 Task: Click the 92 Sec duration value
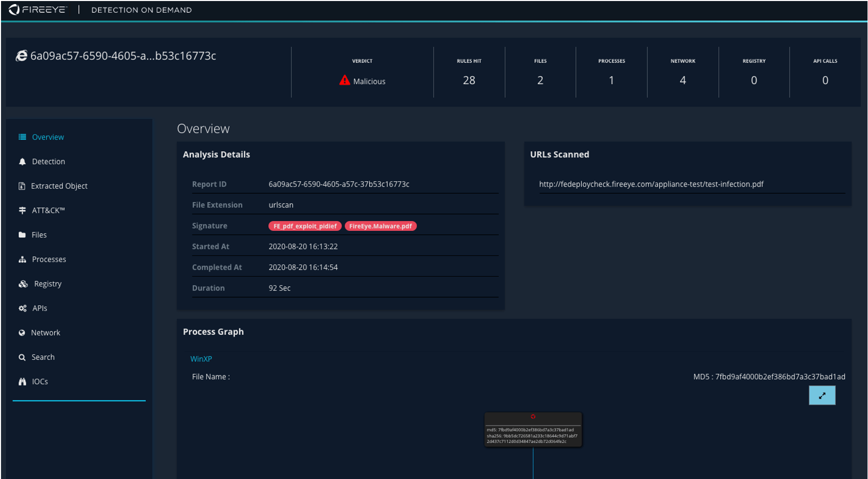[x=280, y=288]
